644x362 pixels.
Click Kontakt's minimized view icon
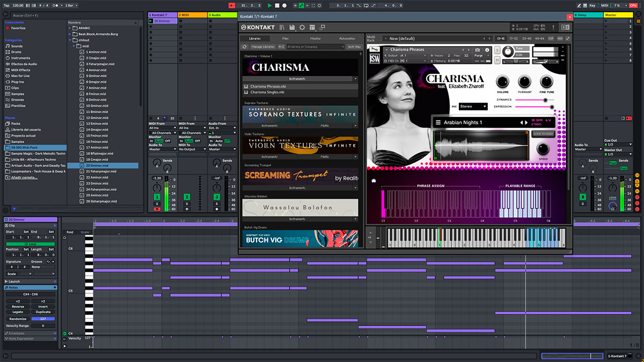tap(322, 27)
